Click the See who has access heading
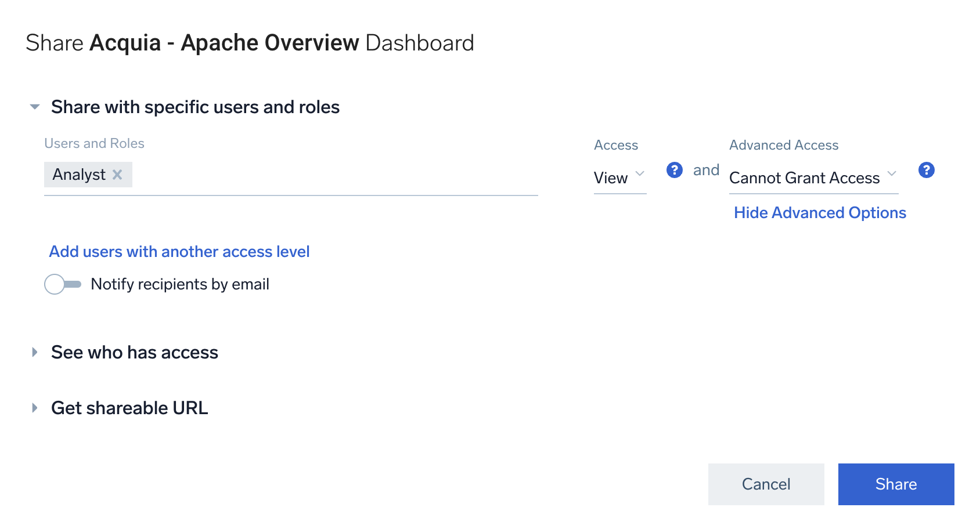Viewport: 980px width, 529px height. point(135,352)
